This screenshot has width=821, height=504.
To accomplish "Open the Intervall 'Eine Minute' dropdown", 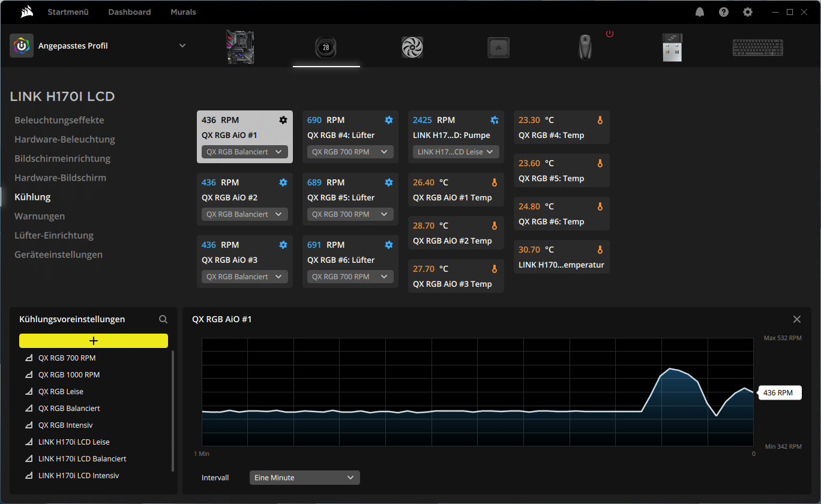I will pyautogui.click(x=304, y=478).
